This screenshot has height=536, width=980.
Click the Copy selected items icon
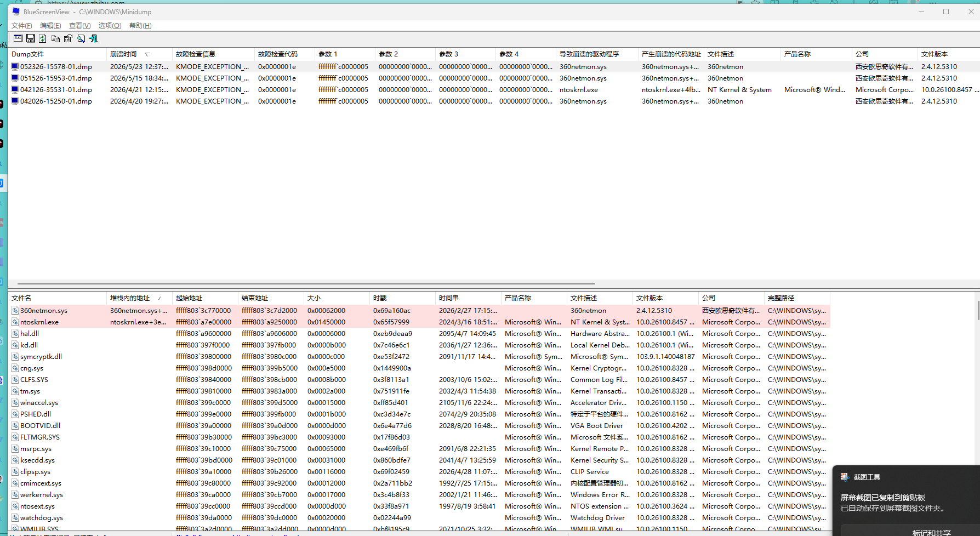coord(55,38)
